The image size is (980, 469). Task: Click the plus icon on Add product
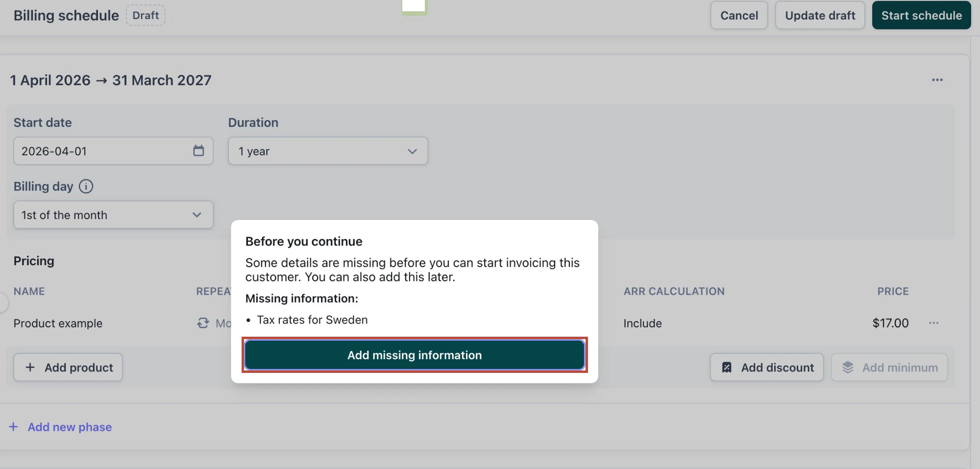coord(30,367)
